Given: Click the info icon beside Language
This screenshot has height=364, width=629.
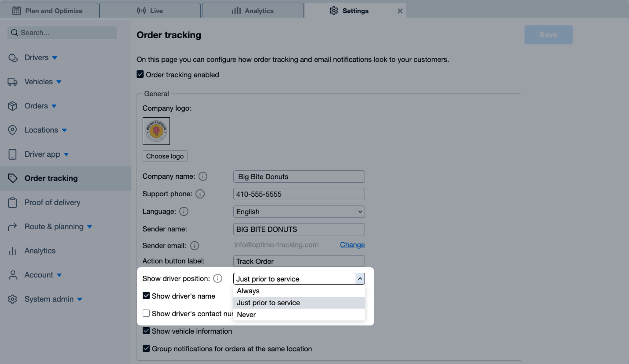Looking at the screenshot, I should coord(184,212).
